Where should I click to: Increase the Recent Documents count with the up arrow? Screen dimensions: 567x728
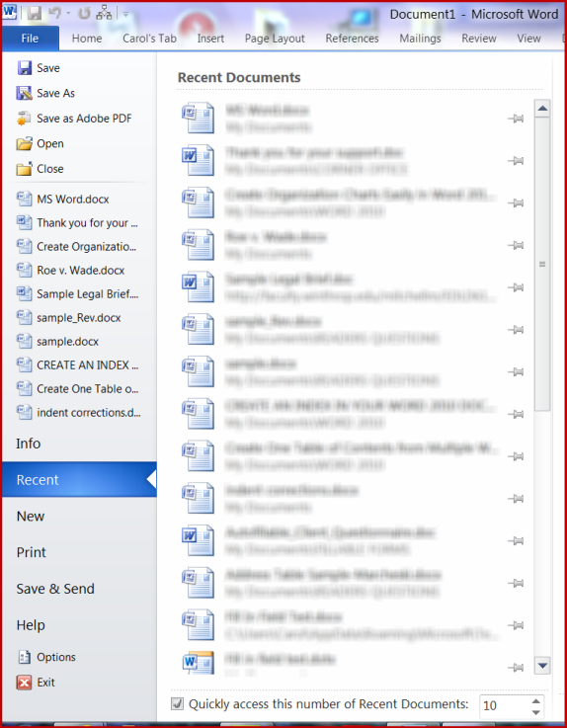pyautogui.click(x=536, y=700)
